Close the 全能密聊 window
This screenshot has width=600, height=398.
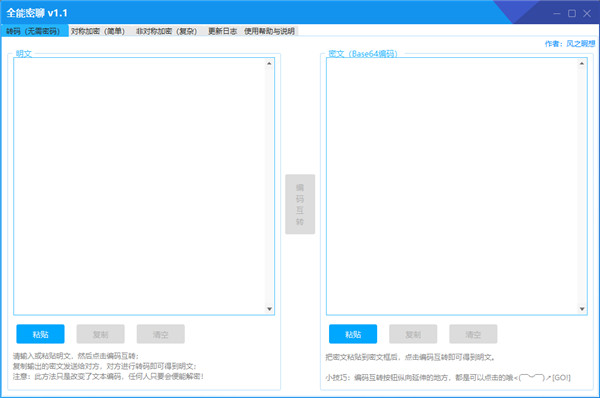[x=587, y=13]
